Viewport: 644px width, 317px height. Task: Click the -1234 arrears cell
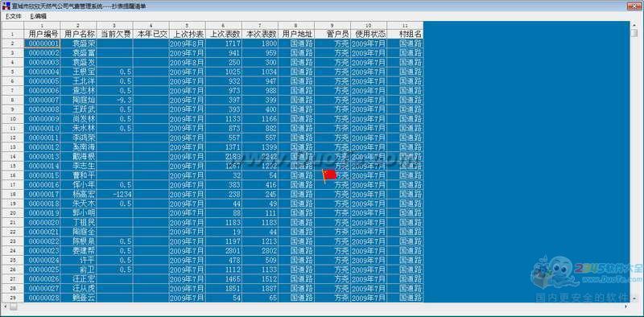[x=115, y=194]
